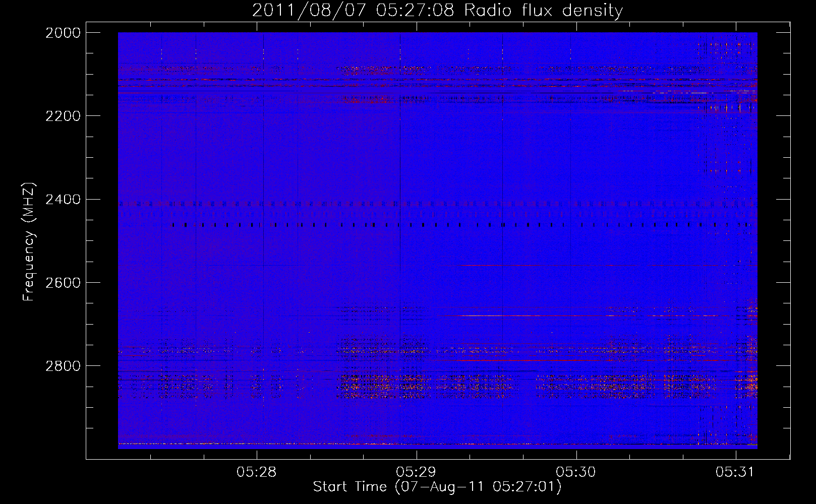The image size is (816, 504).
Task: Click the plot title '2011/08/07 05:27:08 Radio flux density'
Action: 437,10
